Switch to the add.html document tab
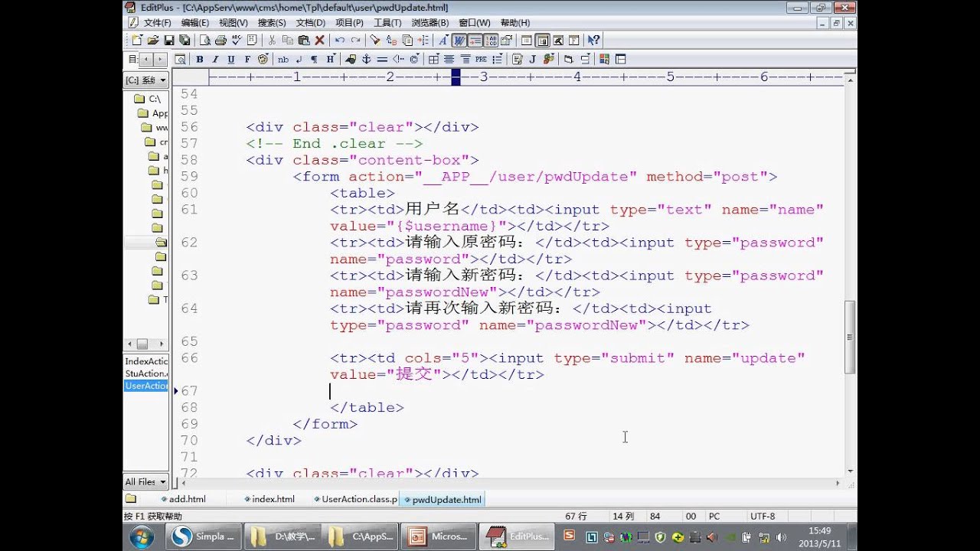 tap(183, 499)
